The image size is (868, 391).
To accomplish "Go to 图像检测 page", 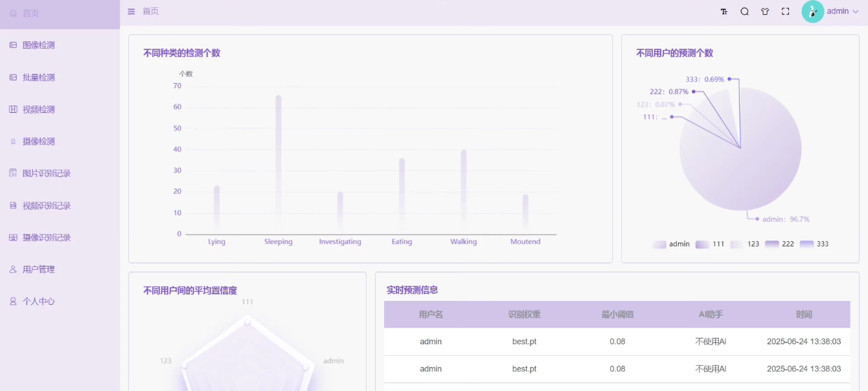I will click(x=60, y=45).
